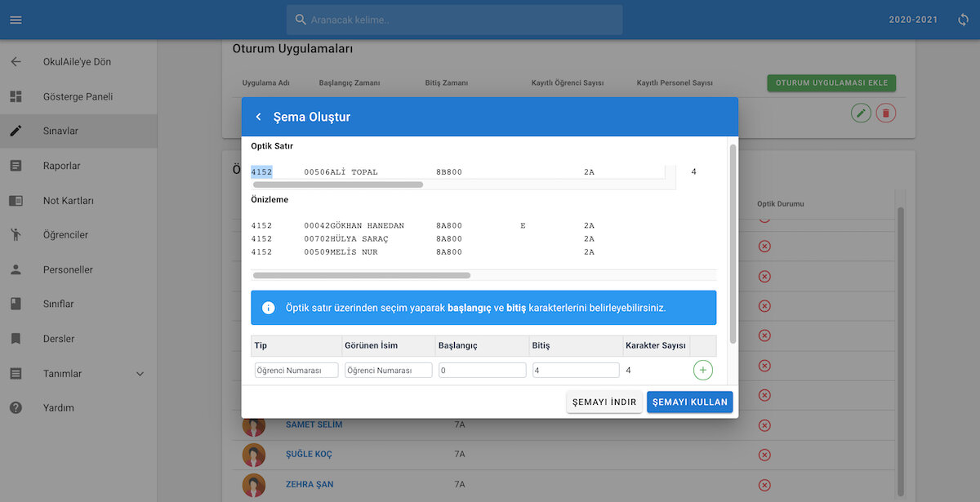Image resolution: width=980 pixels, height=502 pixels.
Task: Click the highlighted 4152 in Optik Satır
Action: pyautogui.click(x=261, y=172)
